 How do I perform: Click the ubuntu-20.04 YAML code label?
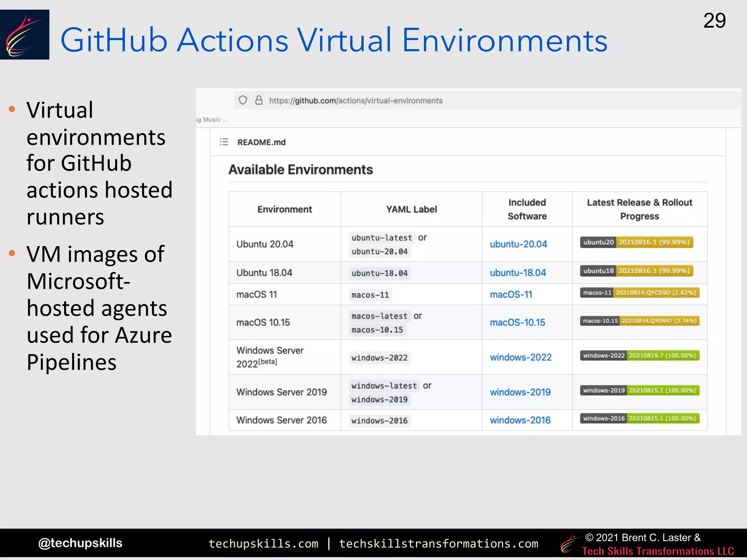pos(379,252)
